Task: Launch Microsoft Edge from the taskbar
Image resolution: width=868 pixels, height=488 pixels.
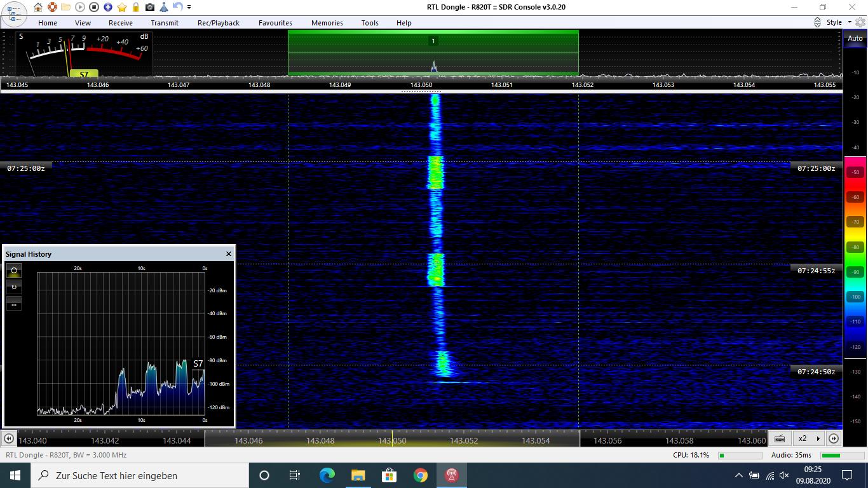Action: (327, 475)
